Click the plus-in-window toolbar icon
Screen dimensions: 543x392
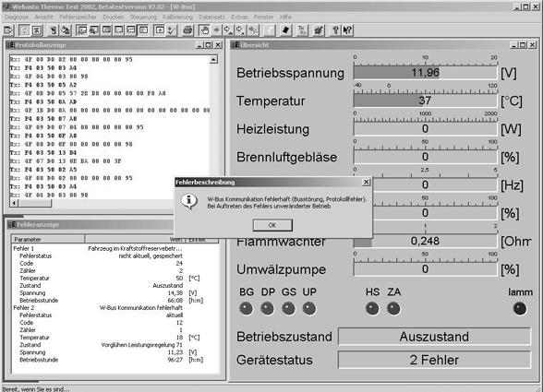pyautogui.click(x=159, y=30)
